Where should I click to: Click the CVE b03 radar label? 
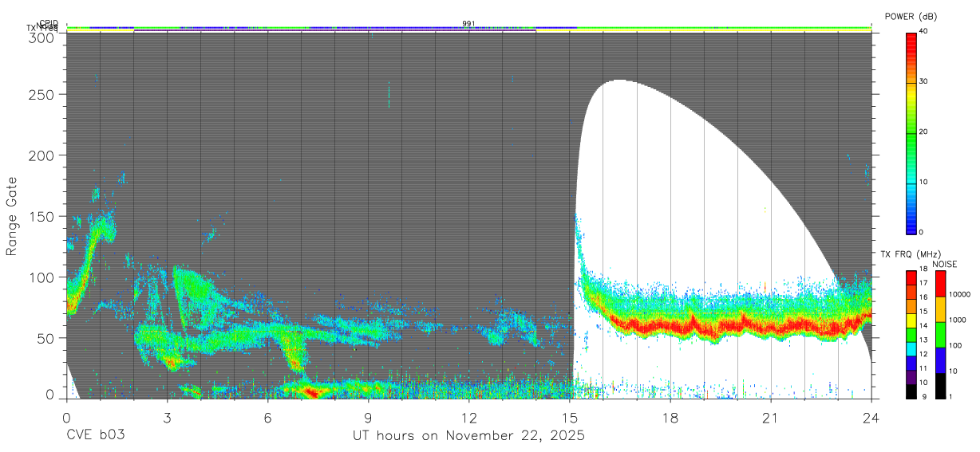click(96, 436)
